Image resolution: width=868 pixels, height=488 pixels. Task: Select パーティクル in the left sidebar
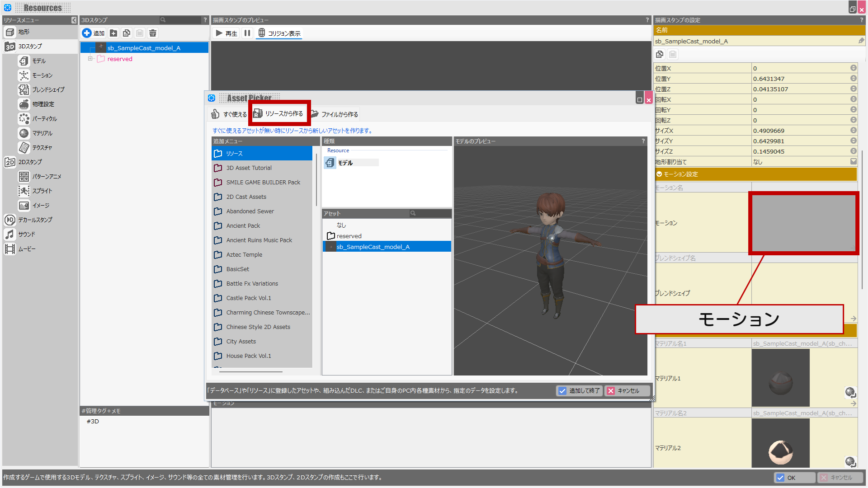click(44, 119)
